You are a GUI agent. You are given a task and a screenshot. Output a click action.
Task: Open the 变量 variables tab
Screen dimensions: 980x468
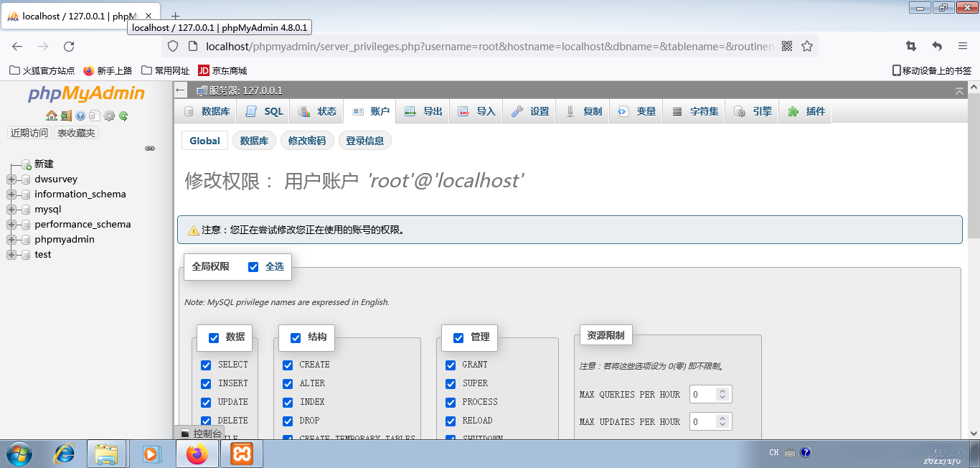pyautogui.click(x=637, y=111)
